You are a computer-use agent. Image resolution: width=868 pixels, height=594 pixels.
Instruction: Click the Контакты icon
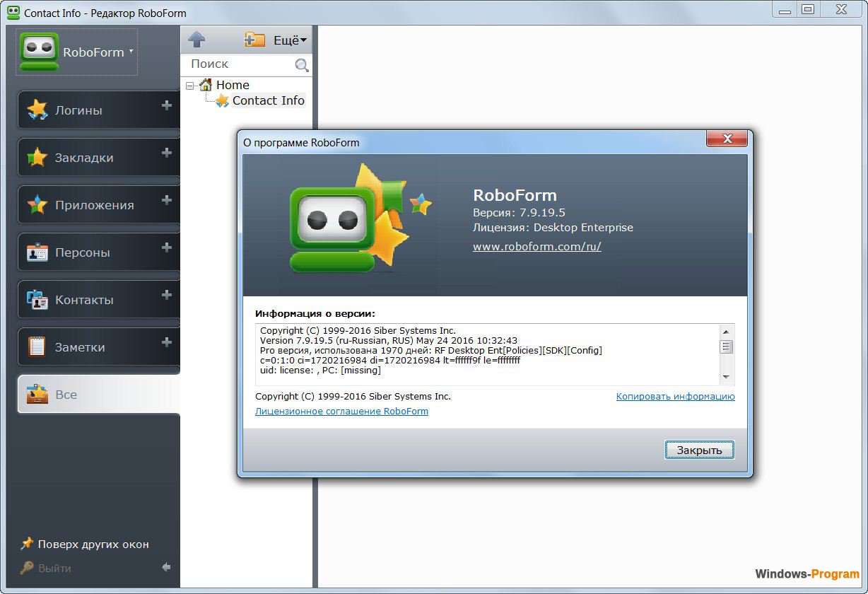[x=37, y=300]
